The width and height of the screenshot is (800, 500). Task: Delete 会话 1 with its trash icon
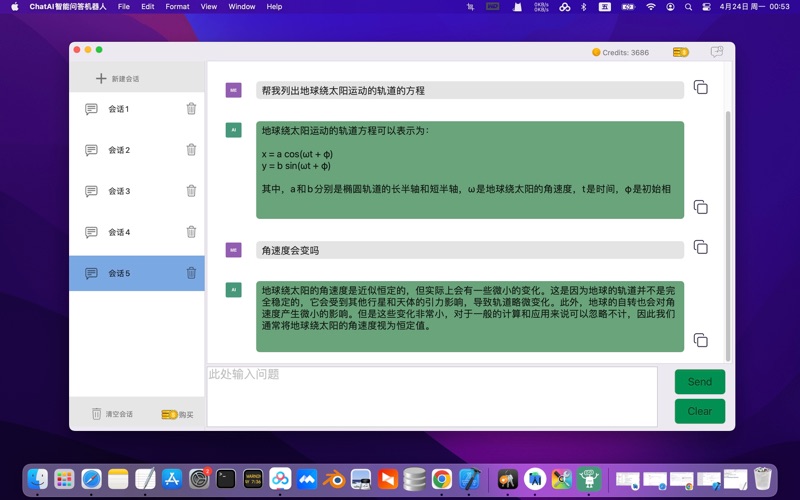click(x=191, y=109)
